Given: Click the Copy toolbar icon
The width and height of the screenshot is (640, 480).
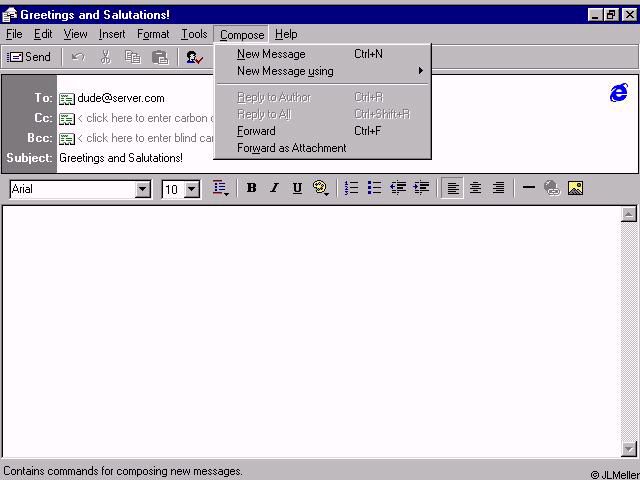Looking at the screenshot, I should 133,57.
